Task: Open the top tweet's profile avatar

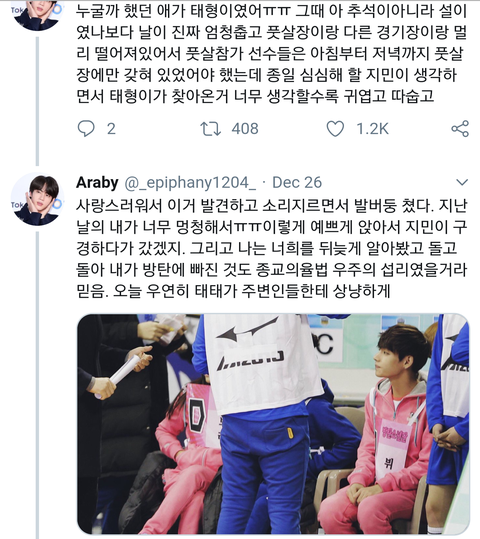Action: pos(38,14)
